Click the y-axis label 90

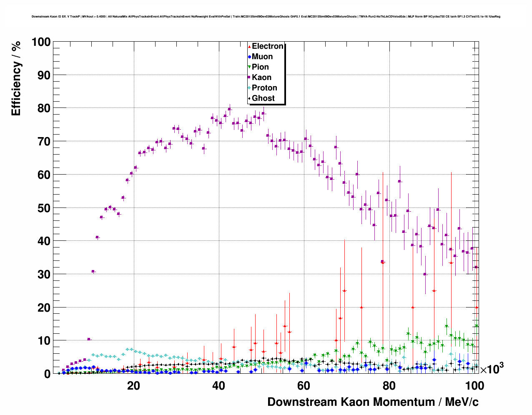coord(44,75)
